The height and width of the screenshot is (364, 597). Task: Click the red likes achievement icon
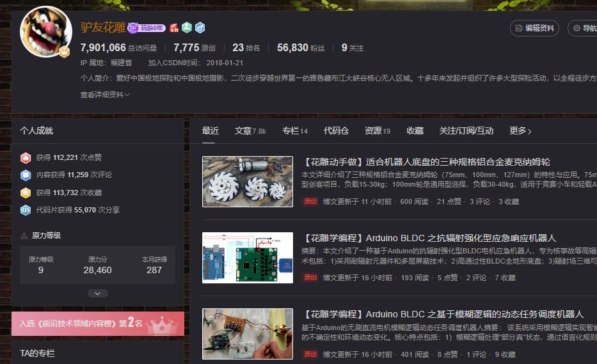click(x=26, y=157)
